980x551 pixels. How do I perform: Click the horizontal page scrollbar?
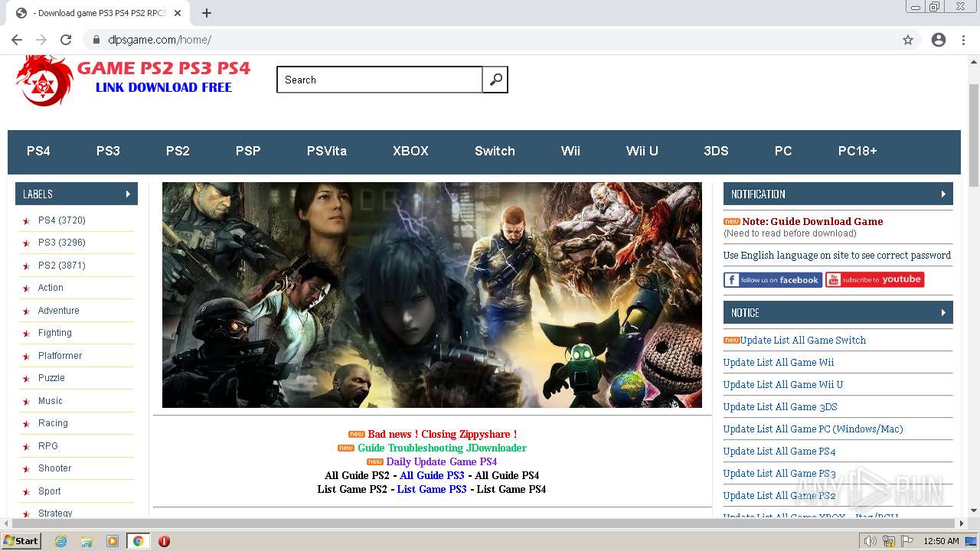(x=484, y=523)
